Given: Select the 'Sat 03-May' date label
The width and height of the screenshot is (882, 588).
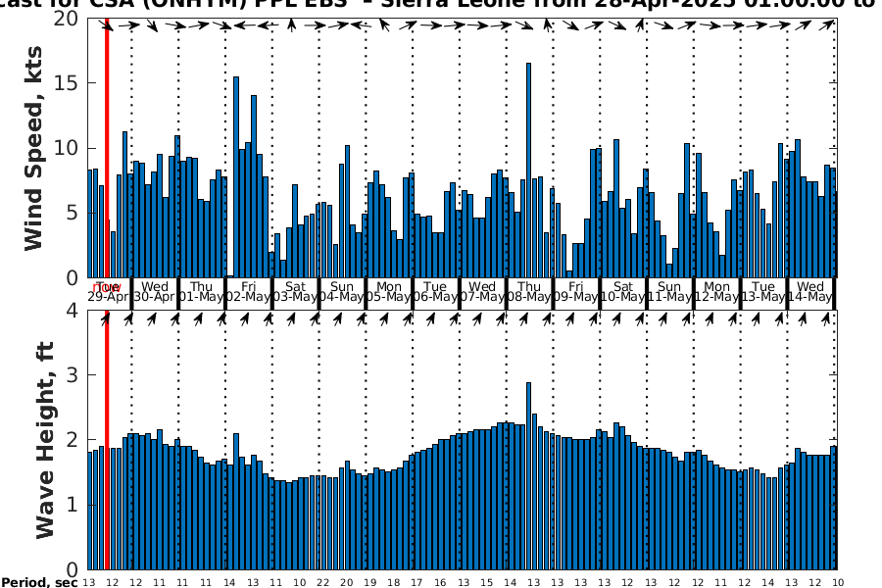Looking at the screenshot, I should (x=295, y=291).
